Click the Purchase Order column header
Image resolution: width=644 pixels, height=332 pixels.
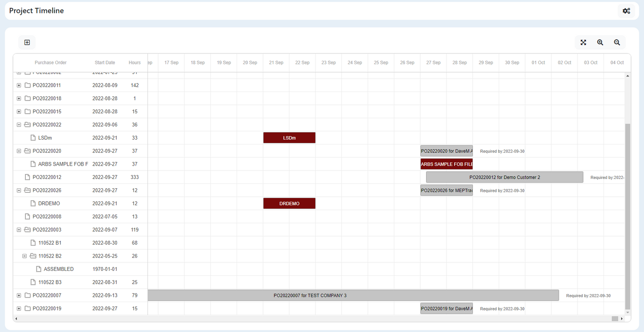tap(50, 62)
